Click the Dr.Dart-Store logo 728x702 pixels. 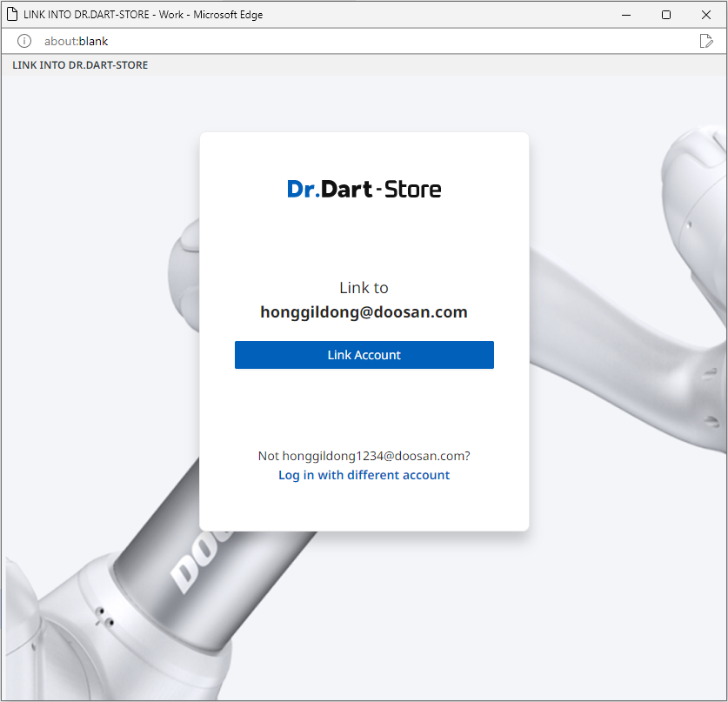[364, 189]
